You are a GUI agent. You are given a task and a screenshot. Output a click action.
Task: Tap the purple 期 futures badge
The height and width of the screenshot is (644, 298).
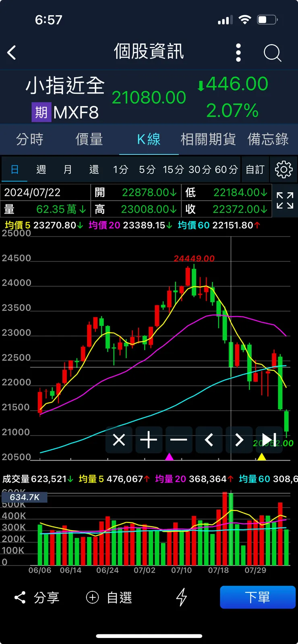click(x=41, y=112)
